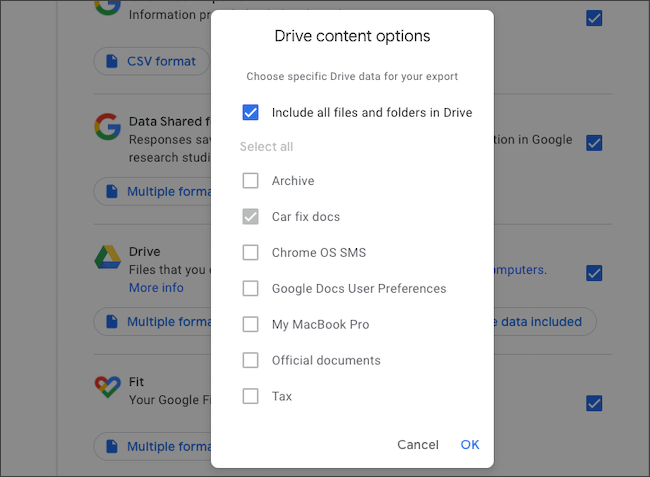
Task: Enable the Official documents checkbox
Action: tap(251, 360)
